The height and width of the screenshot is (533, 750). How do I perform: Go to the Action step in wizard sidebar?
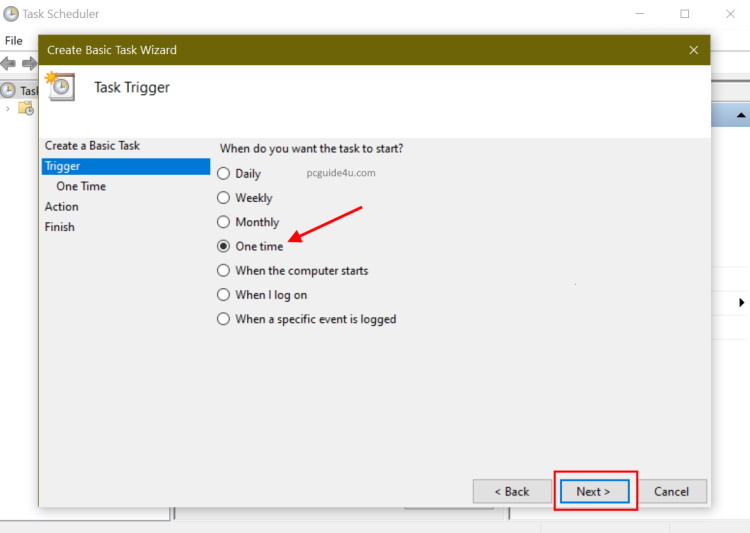point(61,206)
